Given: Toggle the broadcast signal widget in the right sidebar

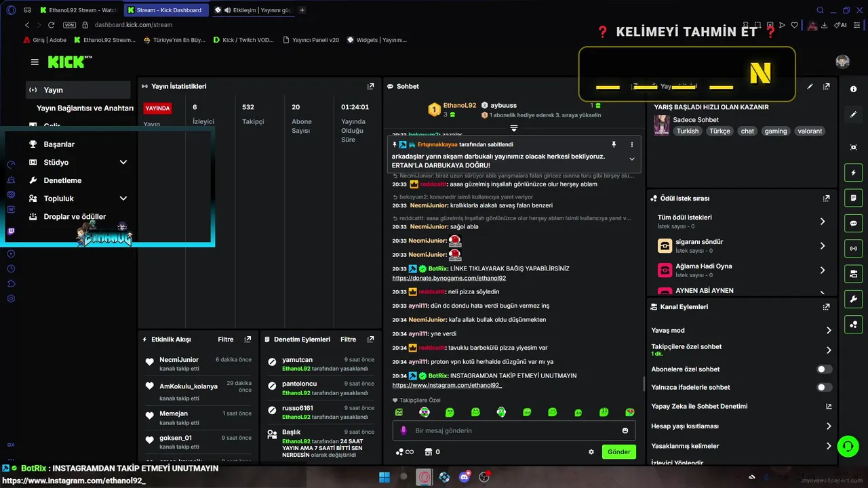Looking at the screenshot, I should coord(853,249).
